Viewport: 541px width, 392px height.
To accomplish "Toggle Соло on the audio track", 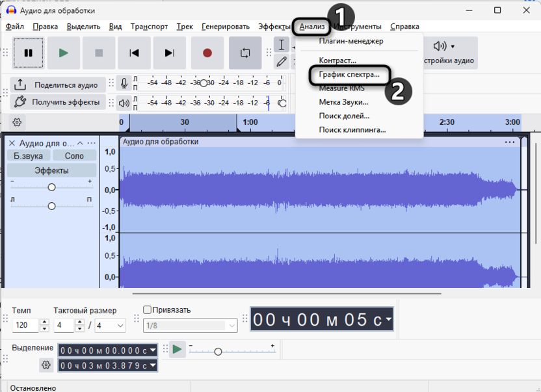I will [74, 155].
